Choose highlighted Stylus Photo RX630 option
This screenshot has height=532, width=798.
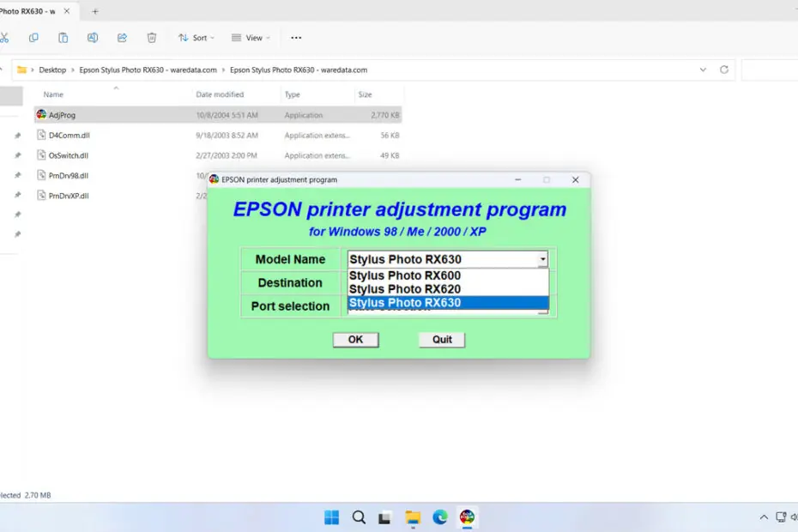[448, 303]
